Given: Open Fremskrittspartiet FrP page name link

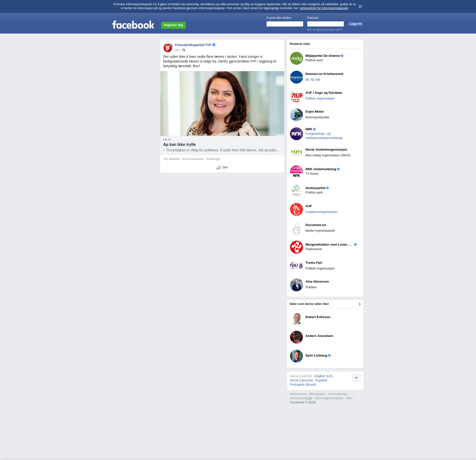Looking at the screenshot, I should pyautogui.click(x=193, y=45).
